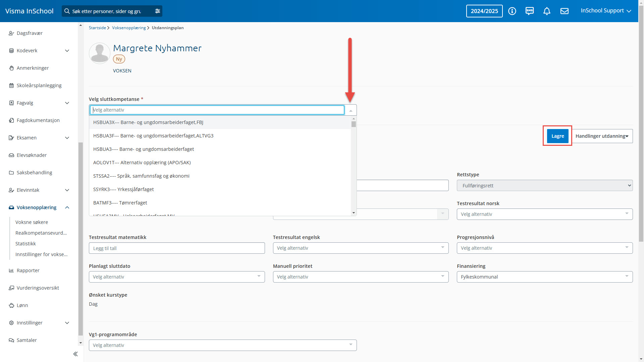
Task: Open the Finansiering dropdown
Action: [544, 277]
